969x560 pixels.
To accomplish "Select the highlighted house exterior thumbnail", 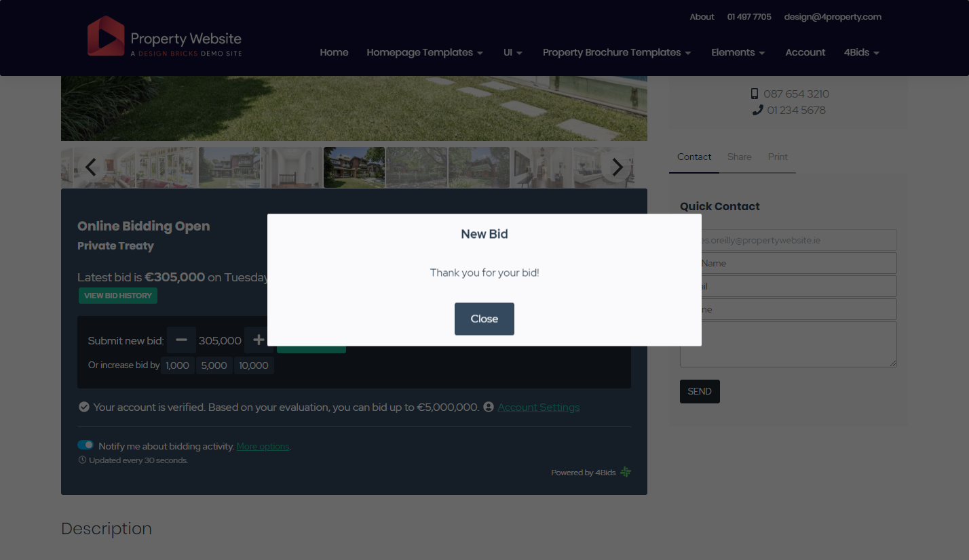I will click(354, 167).
